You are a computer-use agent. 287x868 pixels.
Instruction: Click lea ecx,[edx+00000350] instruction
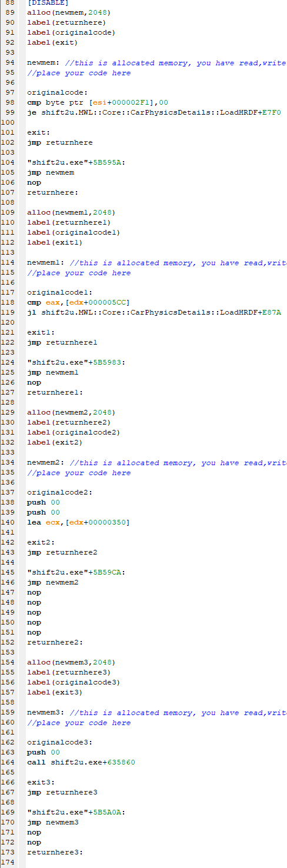78,522
